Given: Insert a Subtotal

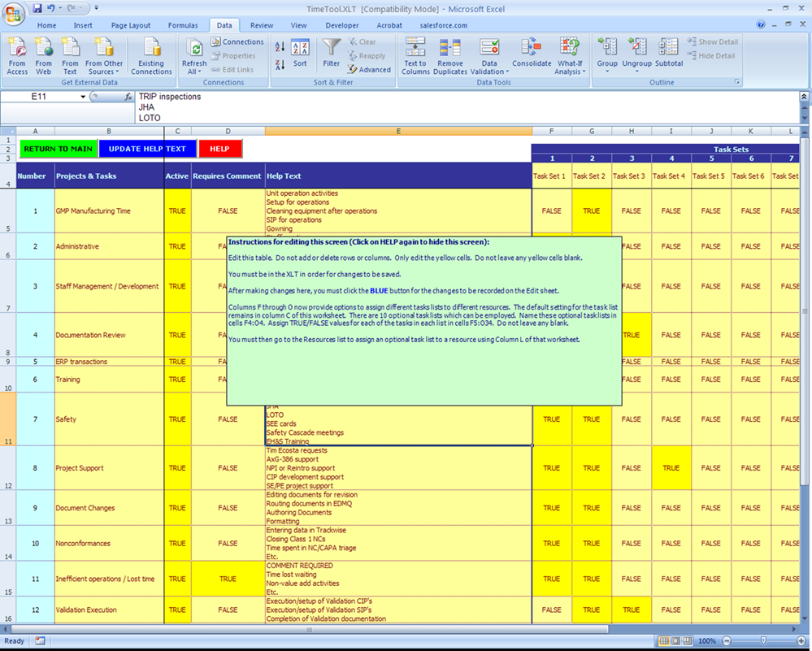Looking at the screenshot, I should point(669,54).
